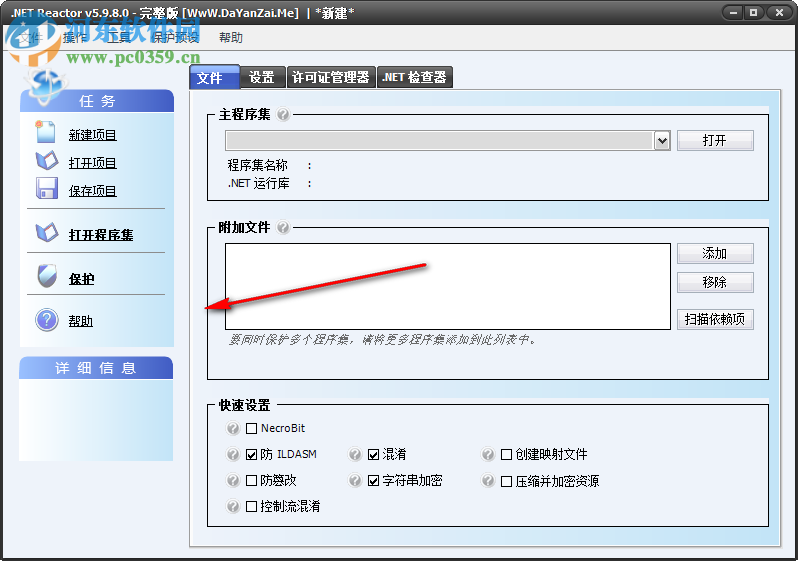Open the .NET 检查器 tab
The image size is (798, 561).
(x=414, y=77)
